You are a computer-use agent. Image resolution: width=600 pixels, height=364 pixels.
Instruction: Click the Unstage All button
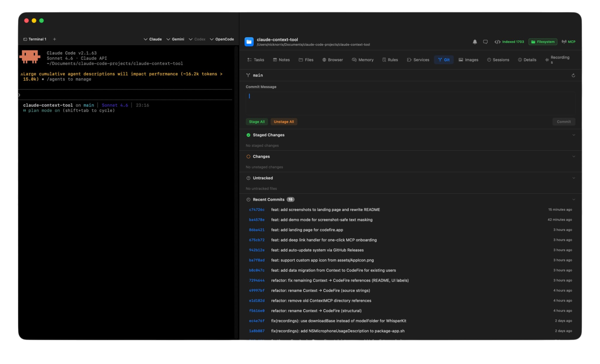pos(283,122)
